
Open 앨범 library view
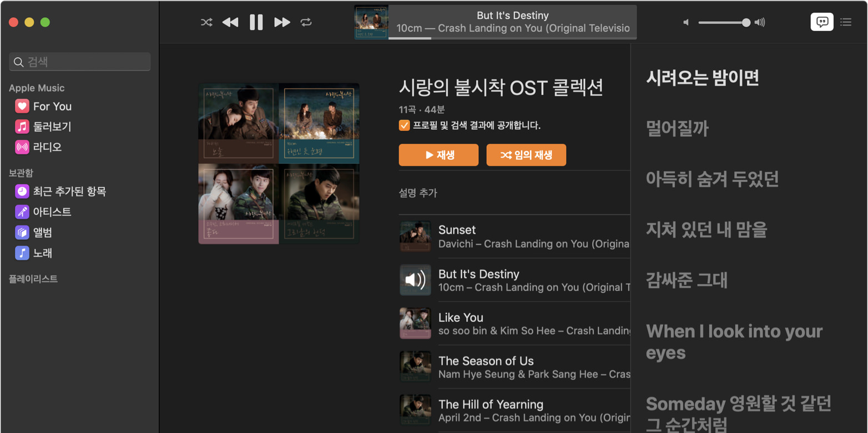(x=43, y=233)
